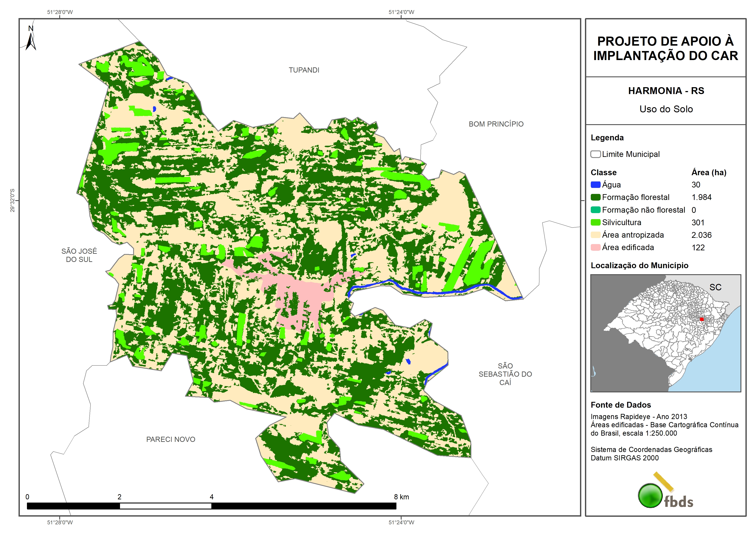Screen dimensions: 756x534
Task: Click the north arrow compass icon
Action: point(31,40)
